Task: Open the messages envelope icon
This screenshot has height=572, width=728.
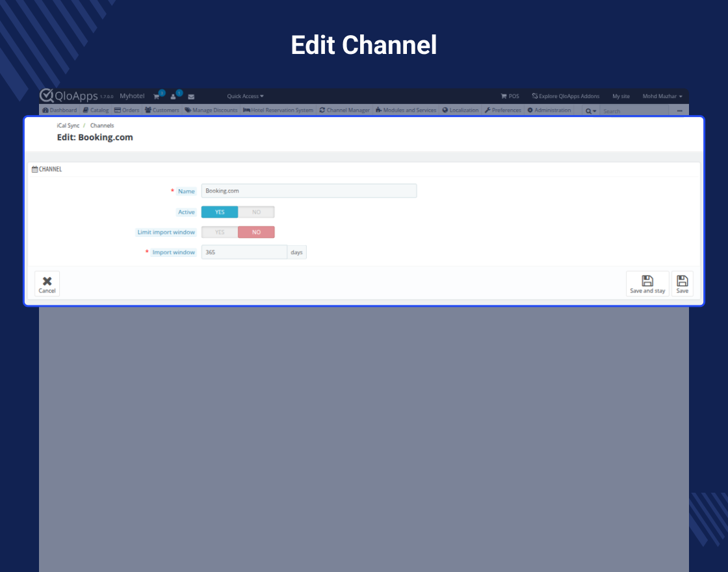Action: [191, 97]
